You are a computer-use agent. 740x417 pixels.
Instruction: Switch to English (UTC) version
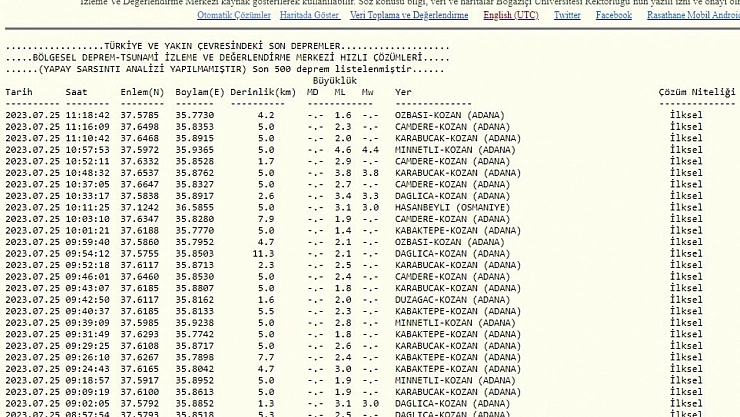tap(510, 15)
